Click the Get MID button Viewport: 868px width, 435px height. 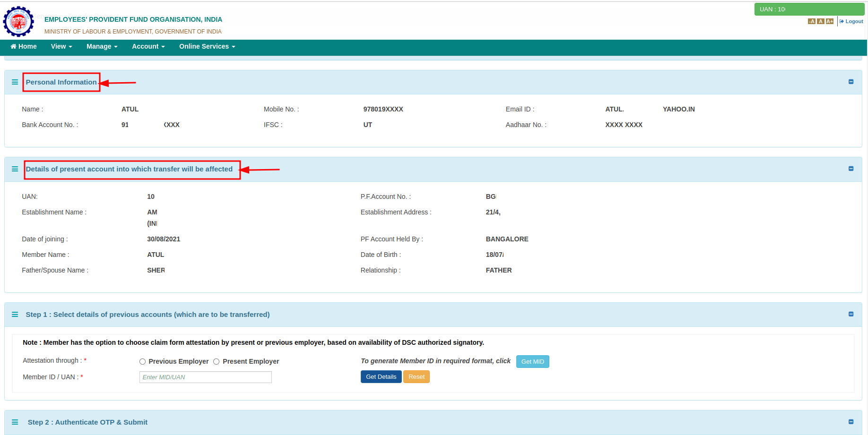[x=532, y=361]
